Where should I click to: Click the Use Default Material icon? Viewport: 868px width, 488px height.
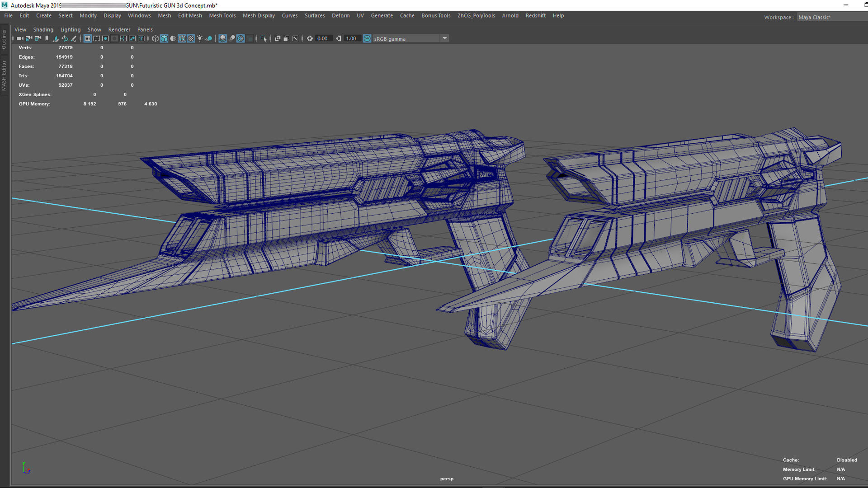pos(173,38)
